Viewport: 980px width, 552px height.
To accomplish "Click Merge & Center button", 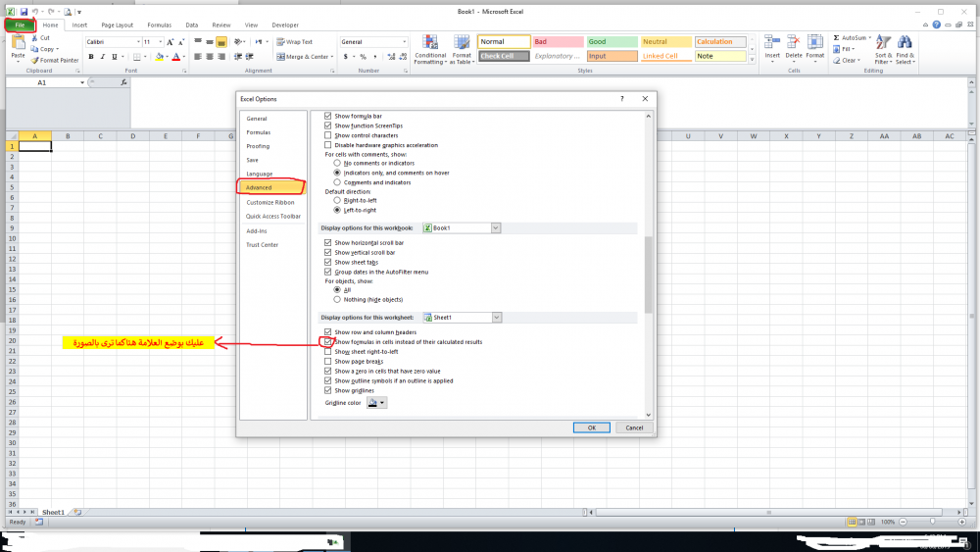I will pos(303,57).
